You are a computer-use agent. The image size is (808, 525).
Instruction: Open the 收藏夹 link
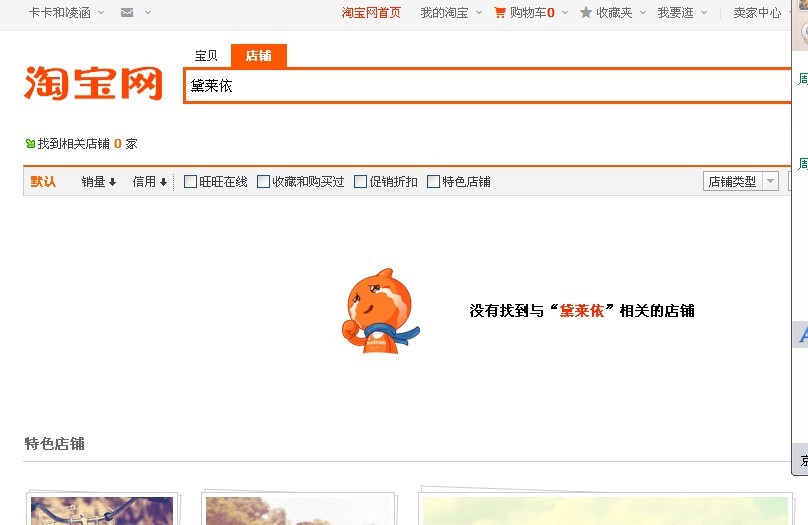pos(614,13)
